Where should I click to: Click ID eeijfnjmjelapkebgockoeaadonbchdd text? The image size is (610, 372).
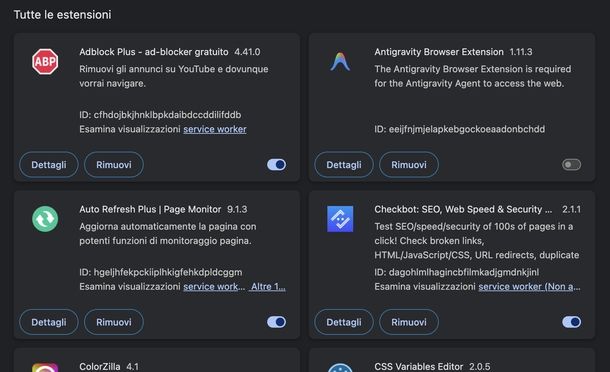click(x=459, y=129)
